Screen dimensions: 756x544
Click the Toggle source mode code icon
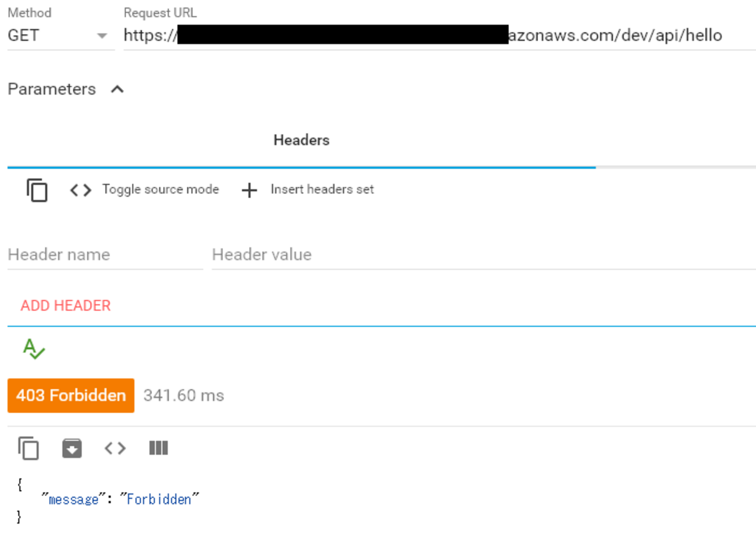pyautogui.click(x=80, y=190)
